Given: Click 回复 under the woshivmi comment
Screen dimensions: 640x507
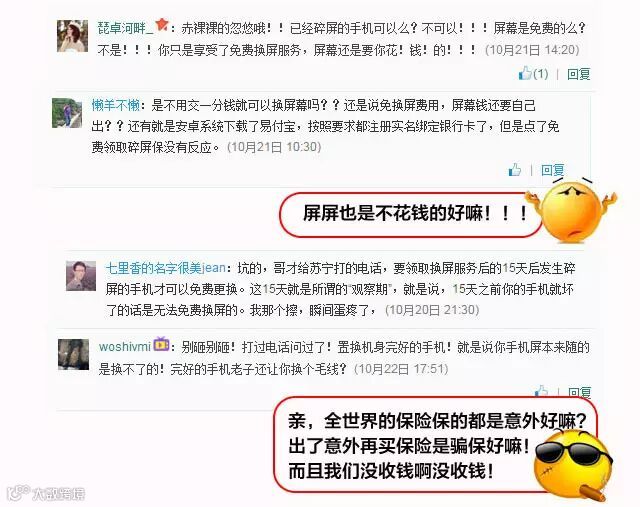Looking at the screenshot, I should (x=580, y=392).
